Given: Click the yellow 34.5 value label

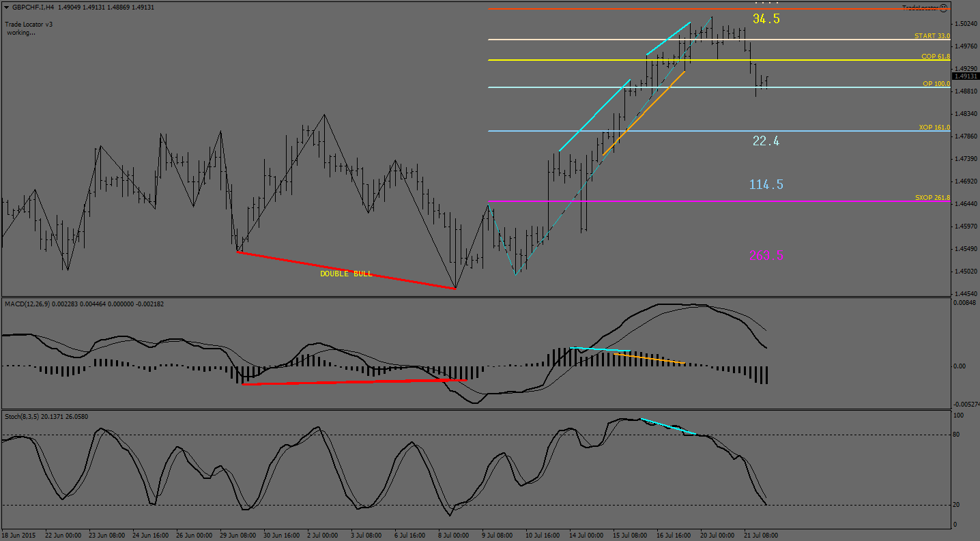Looking at the screenshot, I should pos(766,19).
